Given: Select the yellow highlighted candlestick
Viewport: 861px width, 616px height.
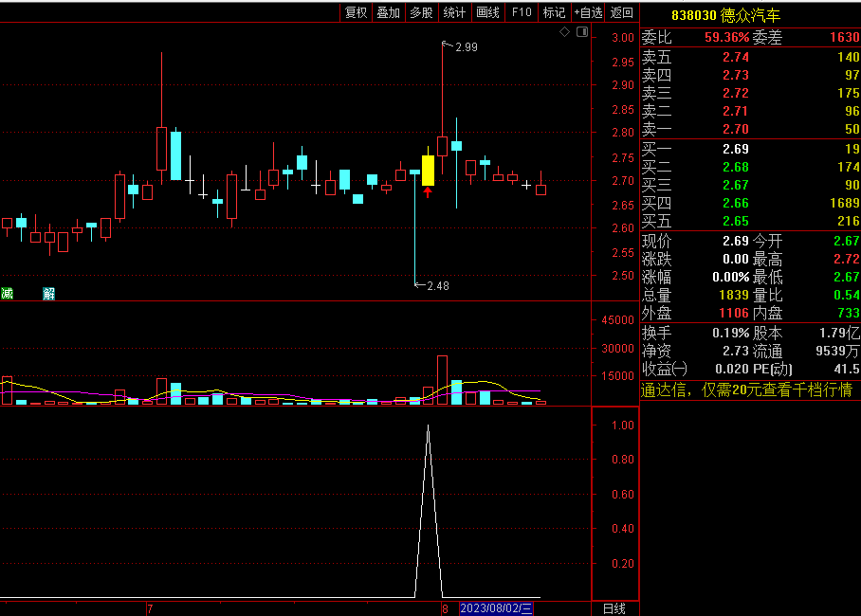Looking at the screenshot, I should [x=428, y=171].
